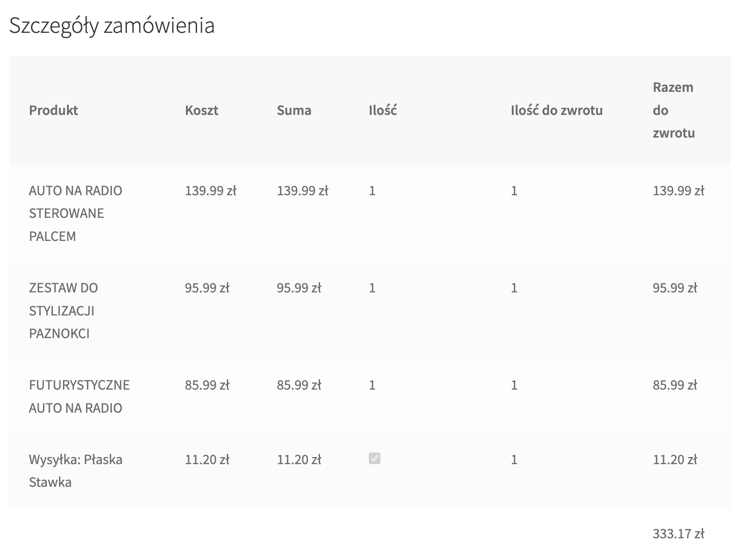This screenshot has height=560, width=735.
Task: Click the 333.17 zł refund total
Action: (678, 533)
